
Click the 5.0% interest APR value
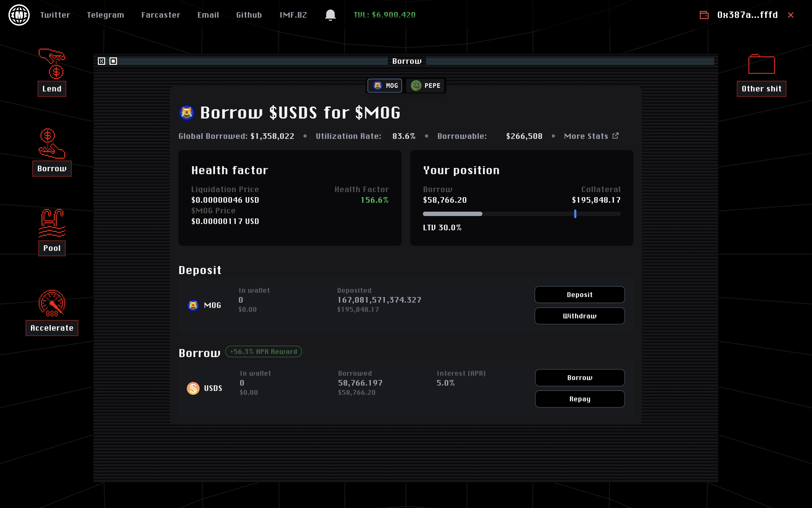click(x=446, y=383)
